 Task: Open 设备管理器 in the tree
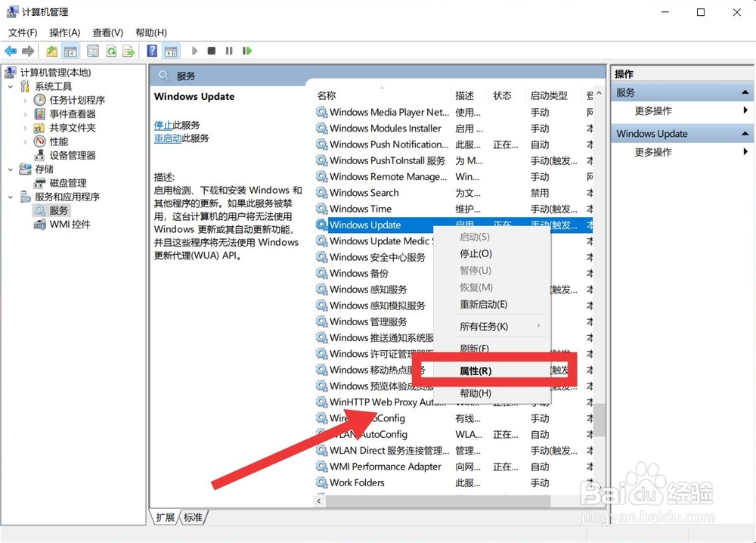(x=73, y=155)
